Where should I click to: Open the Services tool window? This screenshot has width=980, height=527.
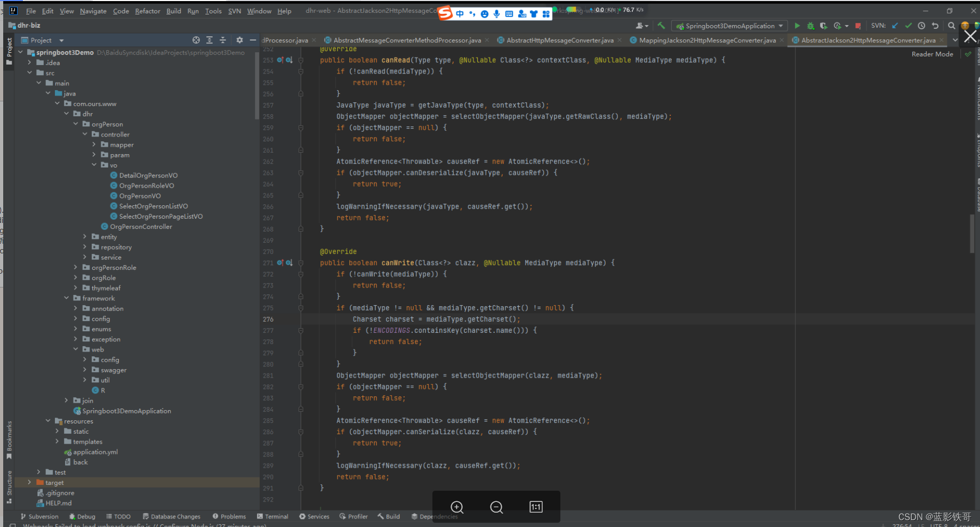point(314,516)
